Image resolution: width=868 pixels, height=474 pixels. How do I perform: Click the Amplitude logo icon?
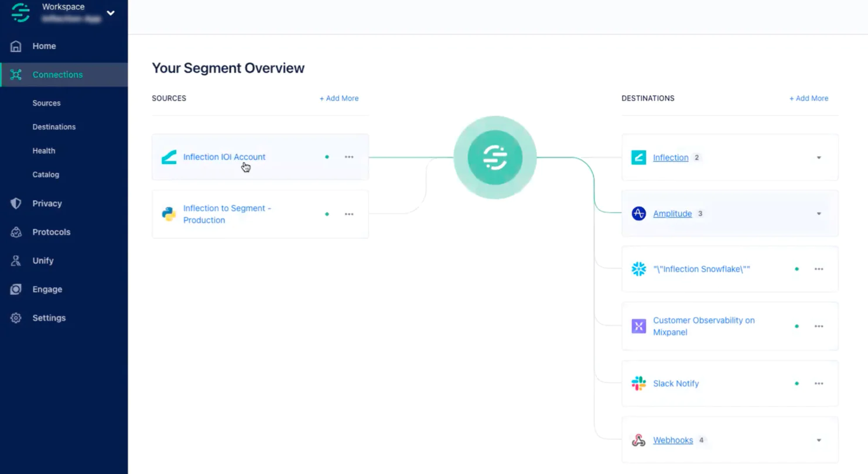point(638,214)
